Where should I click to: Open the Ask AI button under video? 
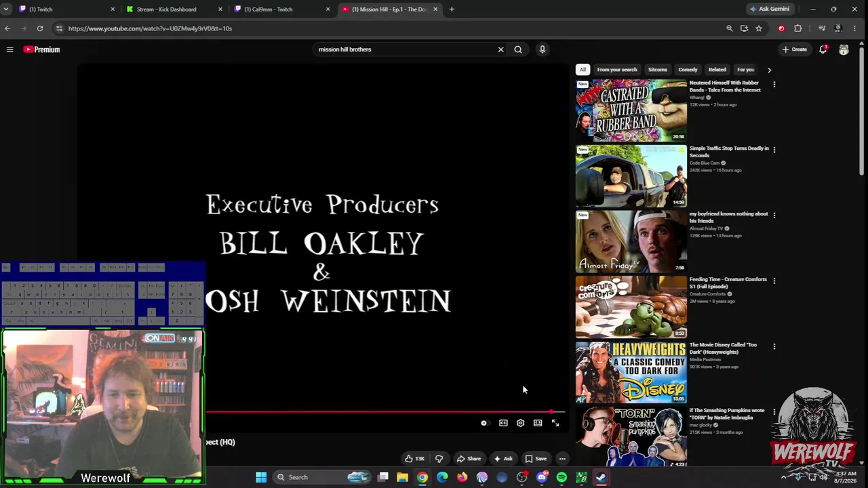click(503, 459)
